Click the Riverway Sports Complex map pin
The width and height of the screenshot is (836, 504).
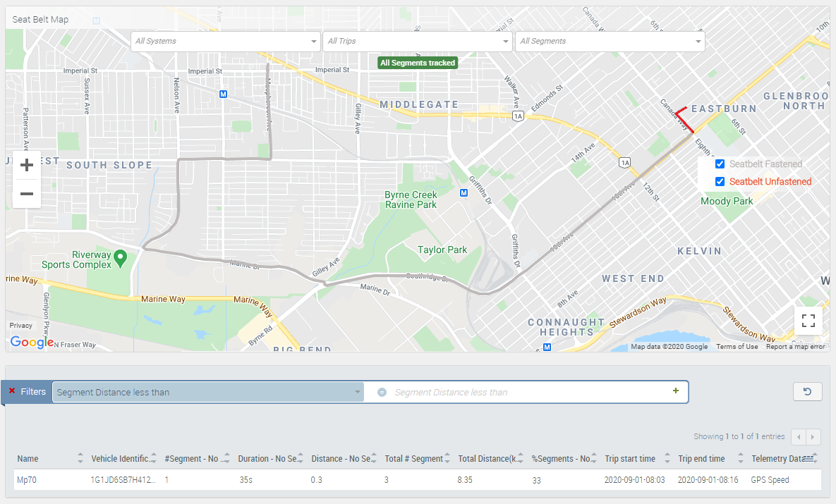coord(120,257)
